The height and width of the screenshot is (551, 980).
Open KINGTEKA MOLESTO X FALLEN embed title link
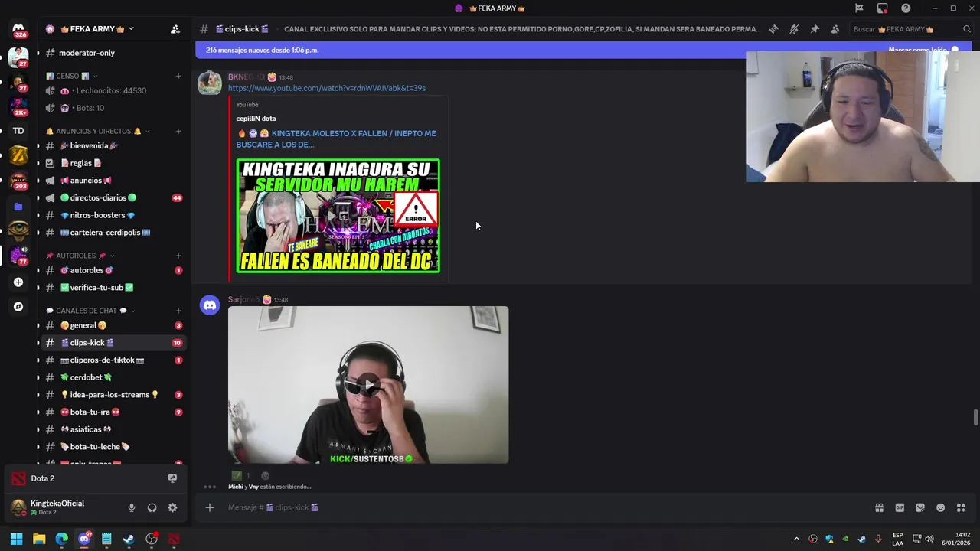point(336,139)
